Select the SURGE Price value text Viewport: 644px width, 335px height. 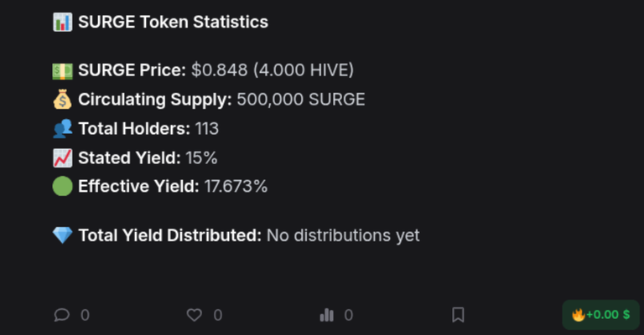(273, 70)
